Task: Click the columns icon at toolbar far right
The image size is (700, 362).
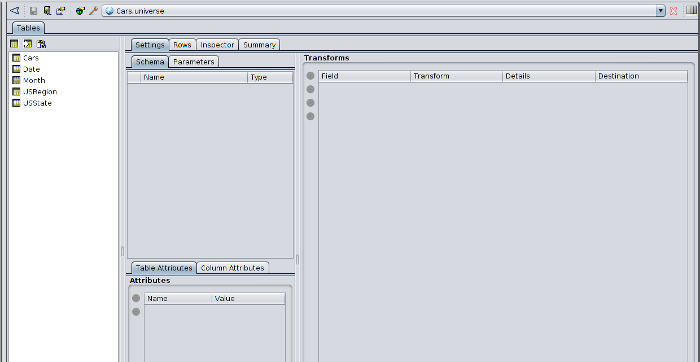Action: (692, 11)
